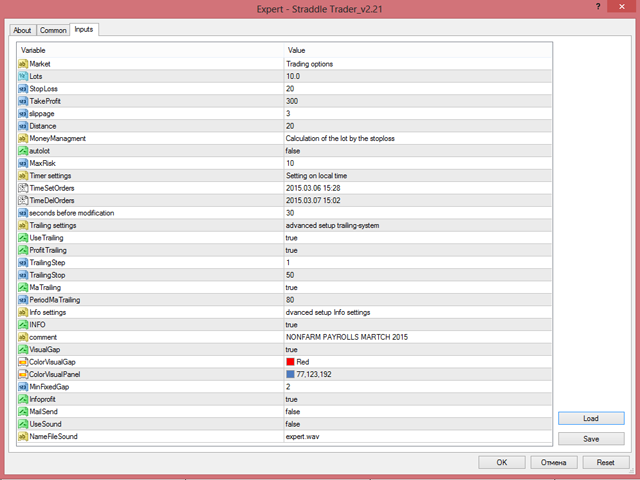This screenshot has width=640, height=480.
Task: Click the color-type icon beside ColorVisualGap
Action: pos(23,362)
